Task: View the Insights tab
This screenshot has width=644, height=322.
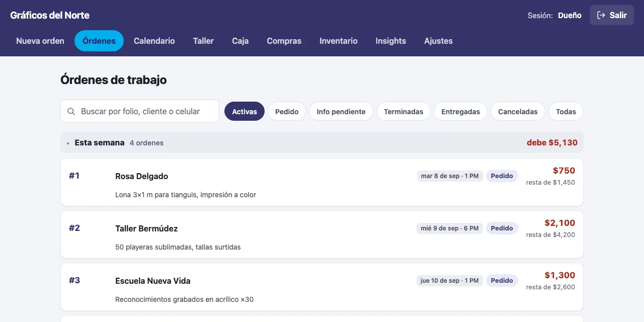Action: 391,41
